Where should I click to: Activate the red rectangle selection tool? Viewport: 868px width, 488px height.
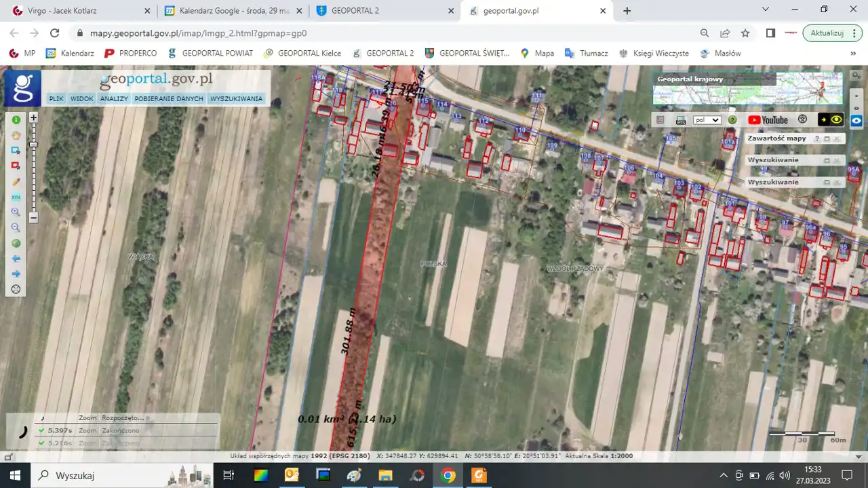[16, 166]
